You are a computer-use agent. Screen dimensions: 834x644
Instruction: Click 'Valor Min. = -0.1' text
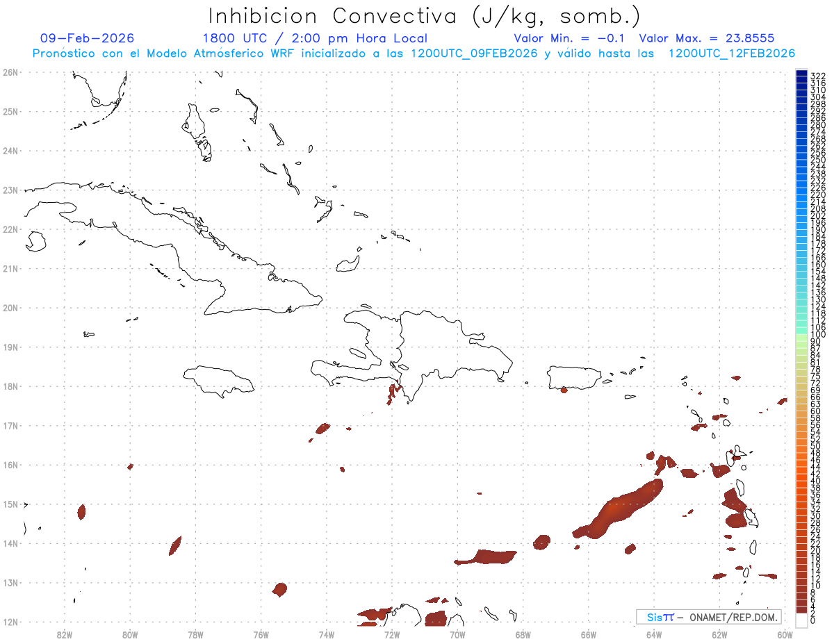tap(570, 38)
